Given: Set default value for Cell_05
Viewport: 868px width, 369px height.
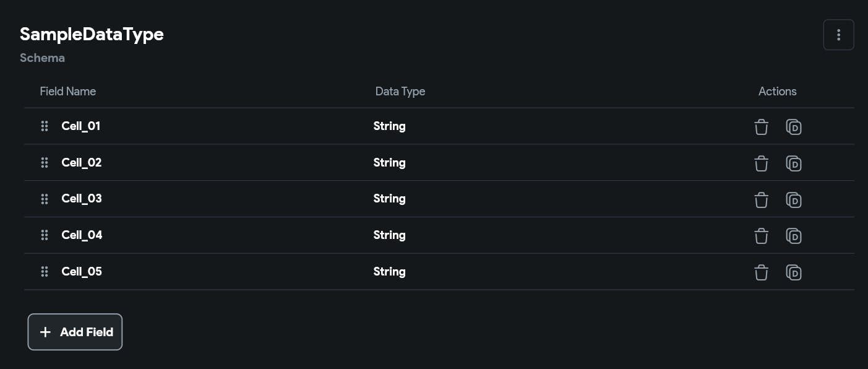Looking at the screenshot, I should 794,272.
